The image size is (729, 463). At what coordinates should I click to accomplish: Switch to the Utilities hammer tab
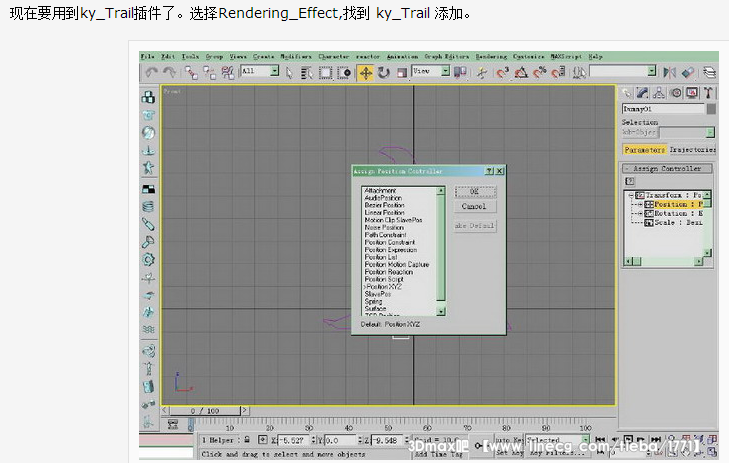point(708,93)
